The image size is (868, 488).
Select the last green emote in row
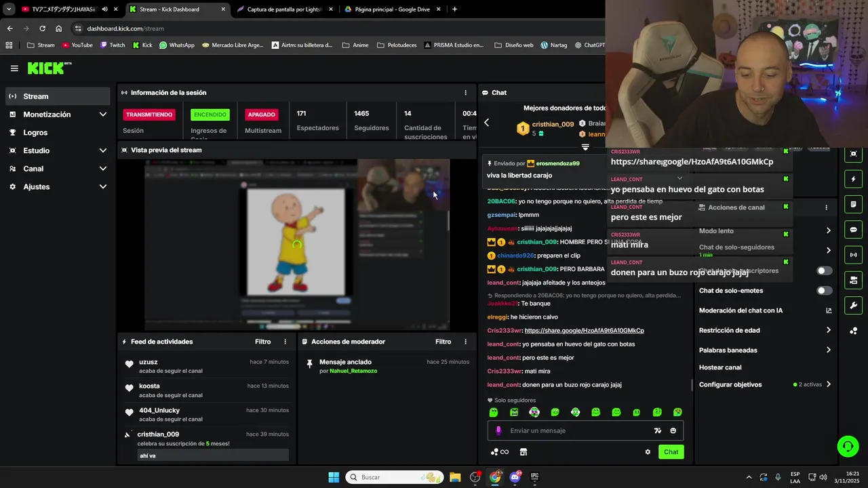pos(677,412)
